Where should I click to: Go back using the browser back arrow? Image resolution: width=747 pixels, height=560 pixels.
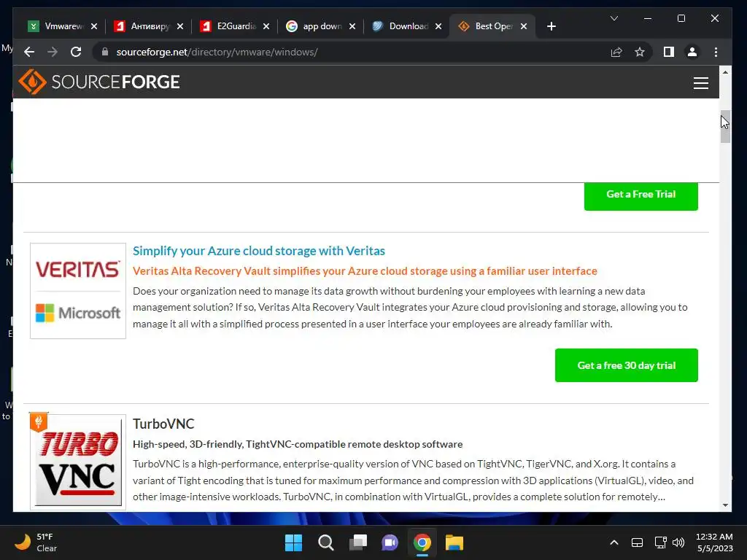tap(29, 52)
